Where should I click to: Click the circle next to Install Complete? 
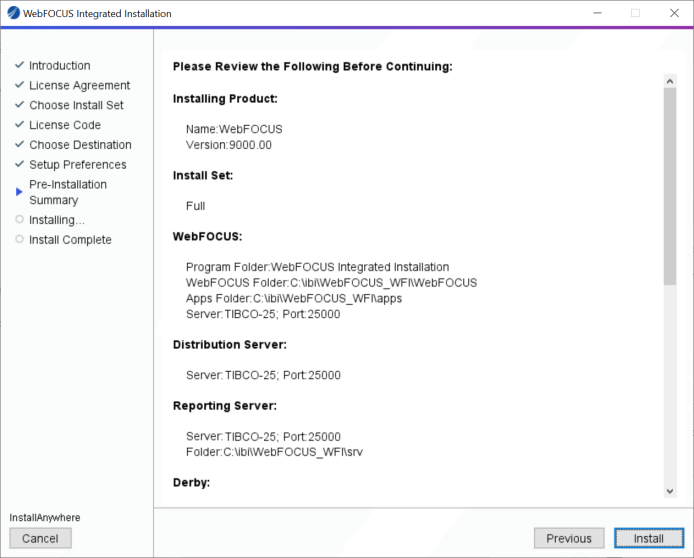[19, 239]
